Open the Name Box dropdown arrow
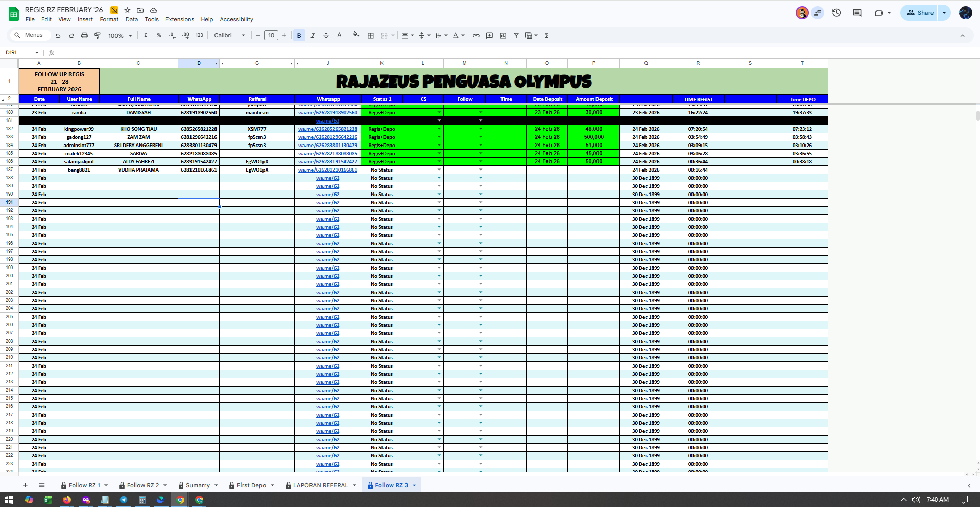 pyautogui.click(x=37, y=53)
